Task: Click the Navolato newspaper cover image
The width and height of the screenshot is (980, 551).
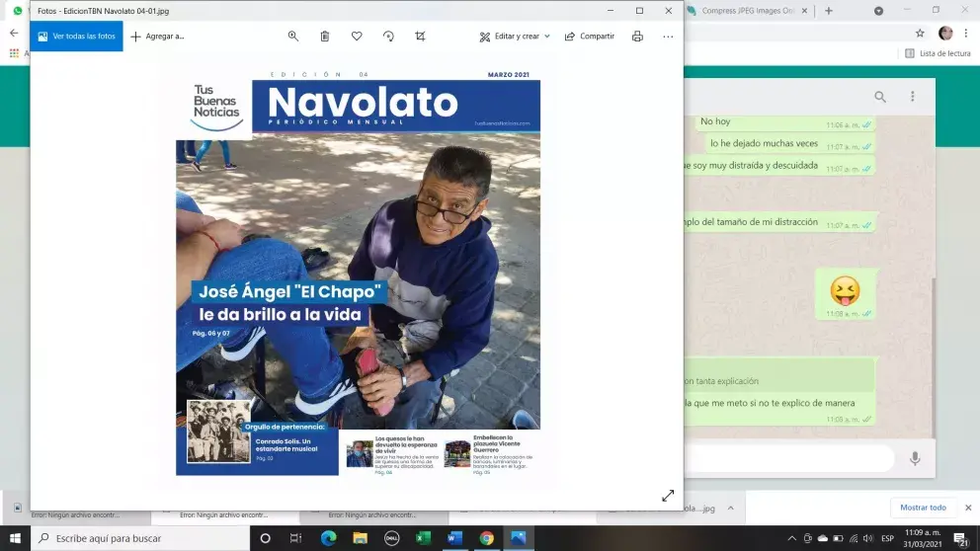Action: pos(359,272)
